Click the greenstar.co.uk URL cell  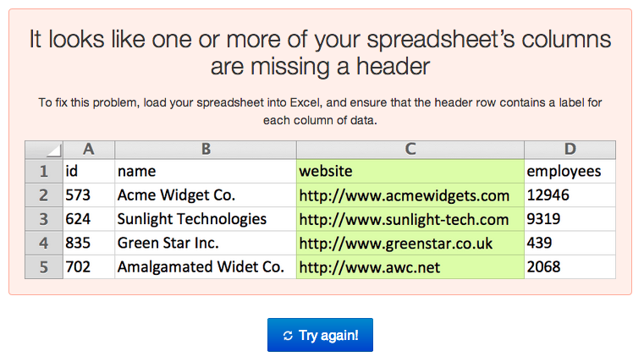[410, 243]
